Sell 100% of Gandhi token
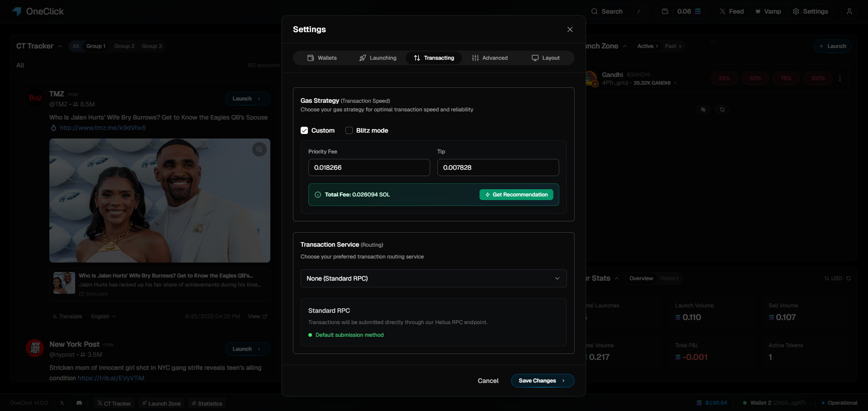The image size is (868, 411). 818,78
